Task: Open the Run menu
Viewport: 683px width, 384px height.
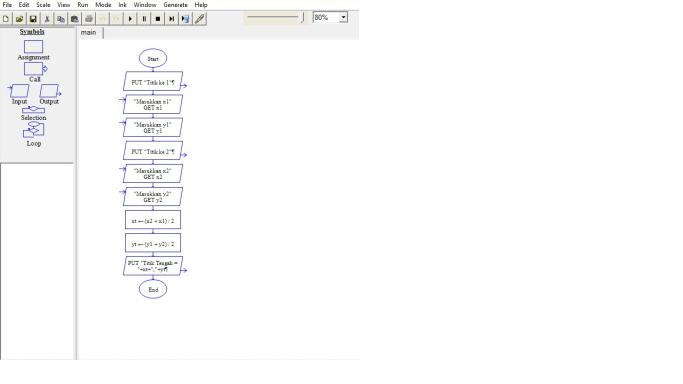Action: pyautogui.click(x=82, y=5)
